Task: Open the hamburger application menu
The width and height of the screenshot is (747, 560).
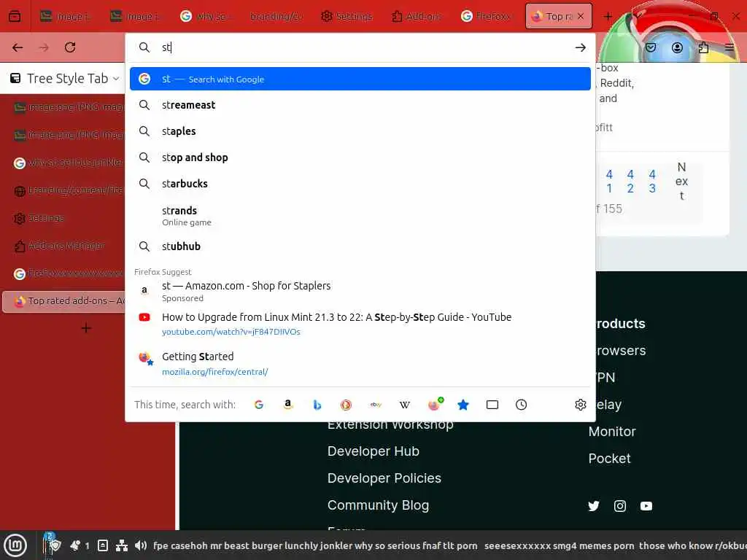Action: (729, 47)
